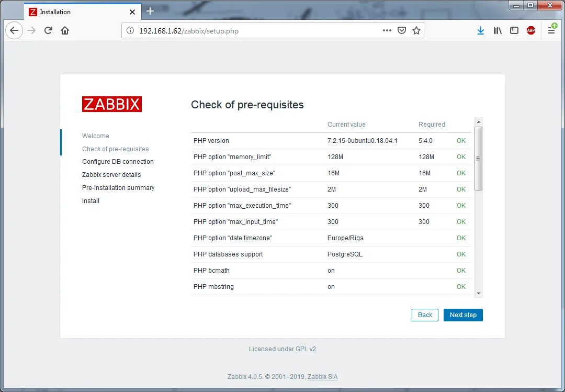The width and height of the screenshot is (565, 392).
Task: Select Configure DB connection step
Action: (118, 162)
